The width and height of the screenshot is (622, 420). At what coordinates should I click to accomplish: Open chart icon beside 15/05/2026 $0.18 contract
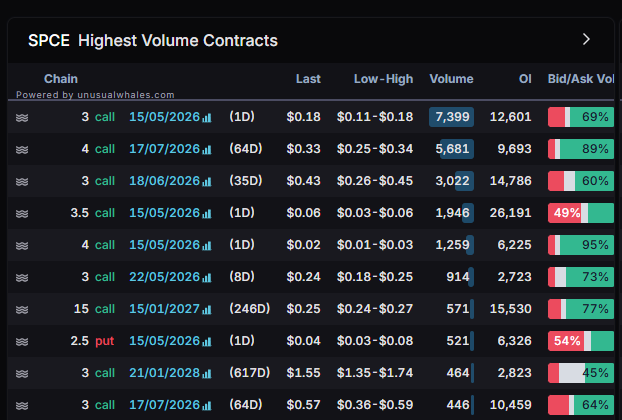(x=207, y=118)
